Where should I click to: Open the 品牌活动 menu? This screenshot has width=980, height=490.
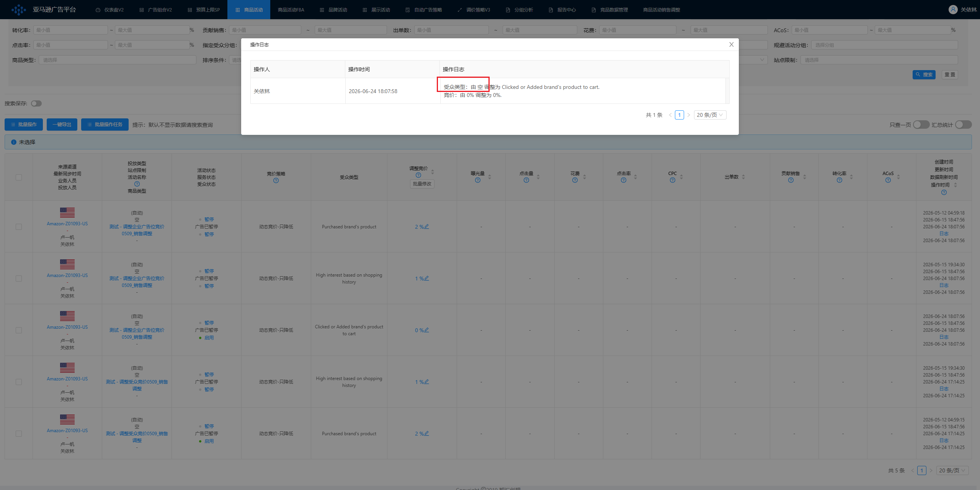[334, 10]
